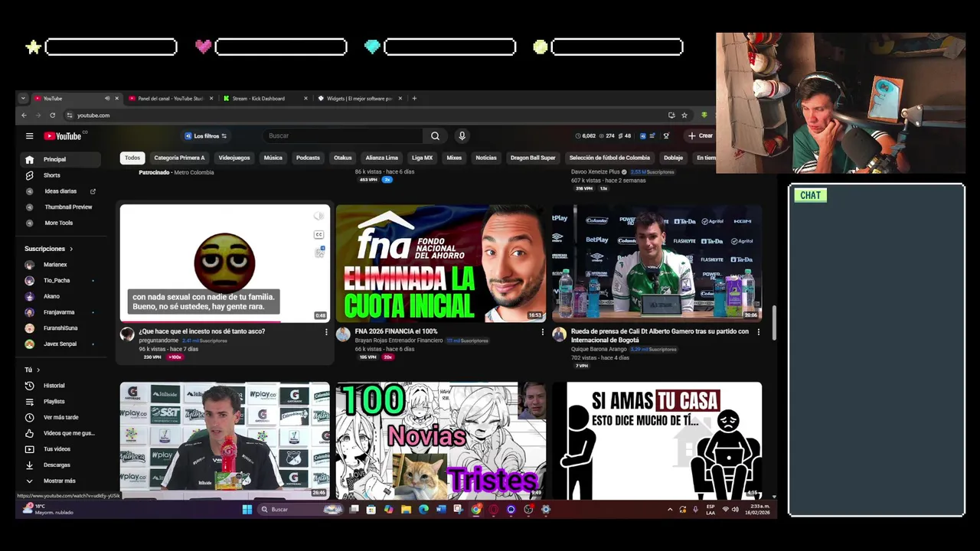
Task: Select Podcasts filter chip
Action: pos(308,158)
